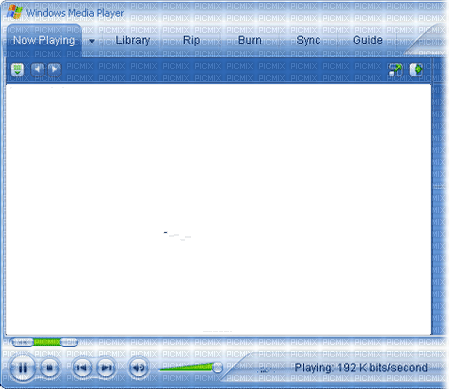Click the seek bar progress slider
The image size is (449, 389).
[44, 342]
